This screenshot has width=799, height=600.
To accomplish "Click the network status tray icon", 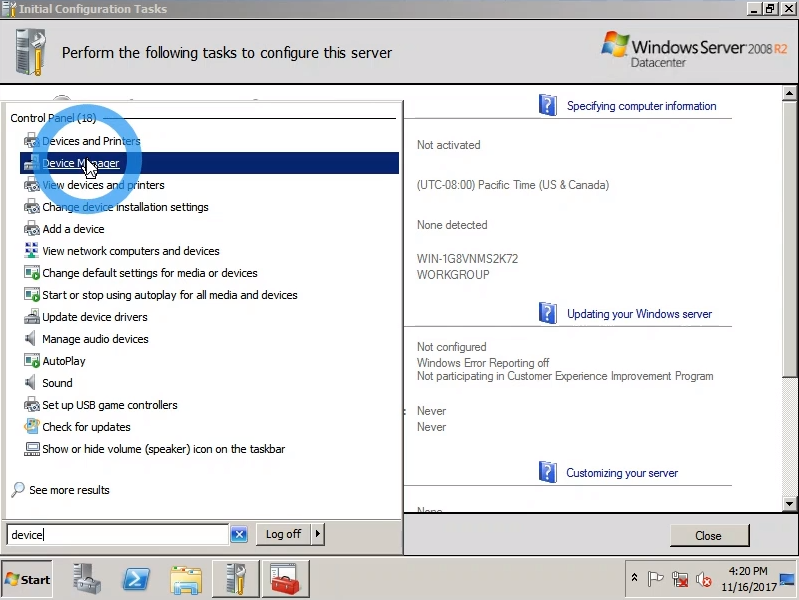I will point(680,579).
